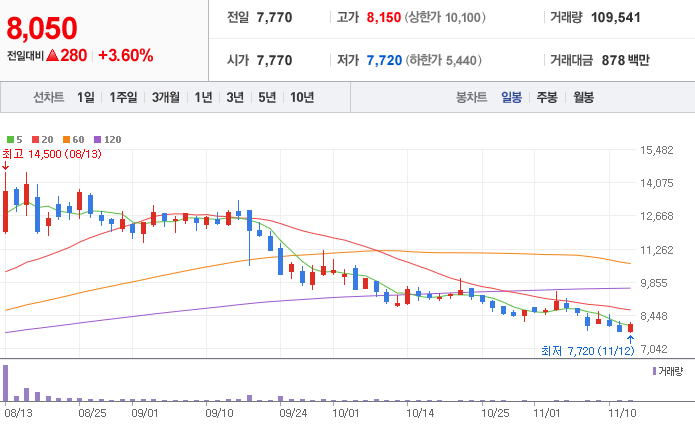Screen dimensions: 695x433
Task: Select the 1일 line chart period
Action: (86, 97)
